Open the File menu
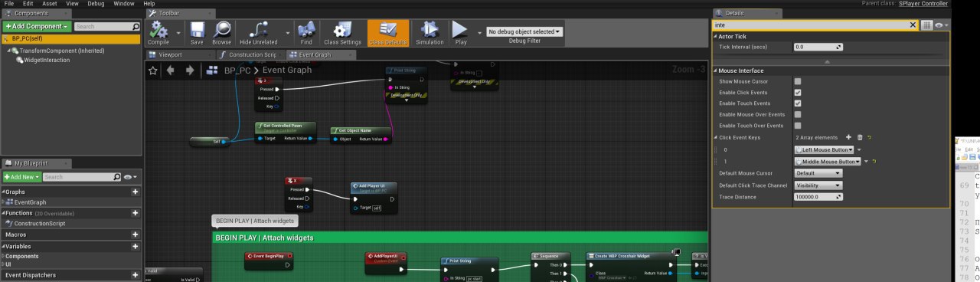Viewport: 980px width, 282px height. click(x=9, y=4)
